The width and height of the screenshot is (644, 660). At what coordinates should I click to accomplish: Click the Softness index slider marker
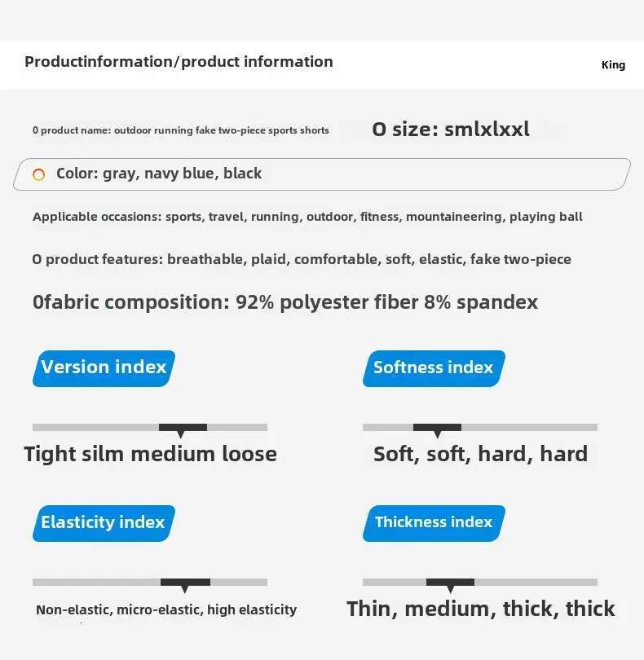click(437, 430)
